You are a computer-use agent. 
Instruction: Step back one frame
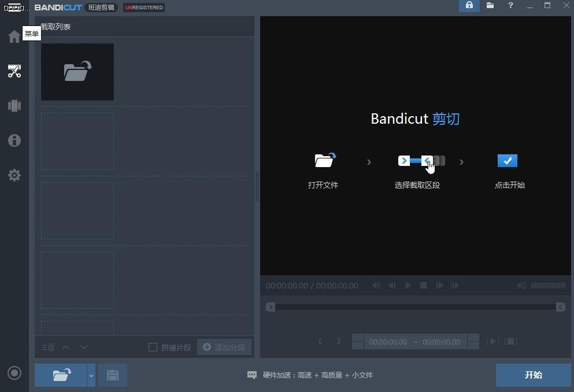[392, 286]
